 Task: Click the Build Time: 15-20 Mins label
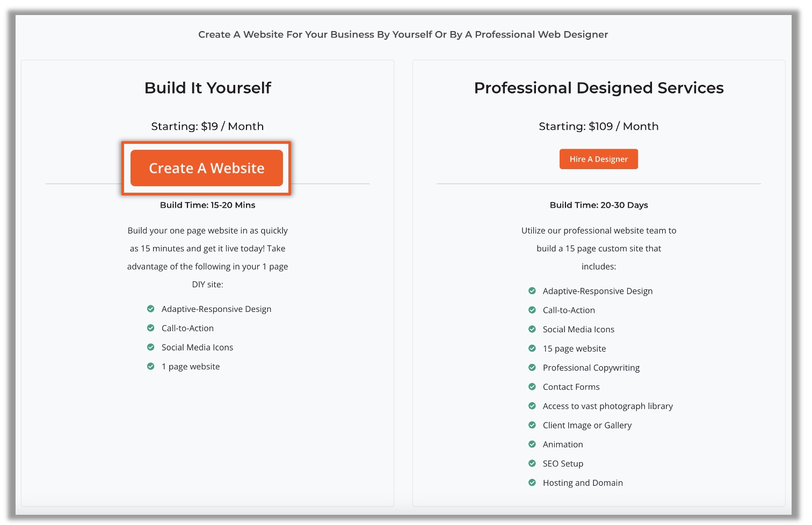(x=207, y=205)
